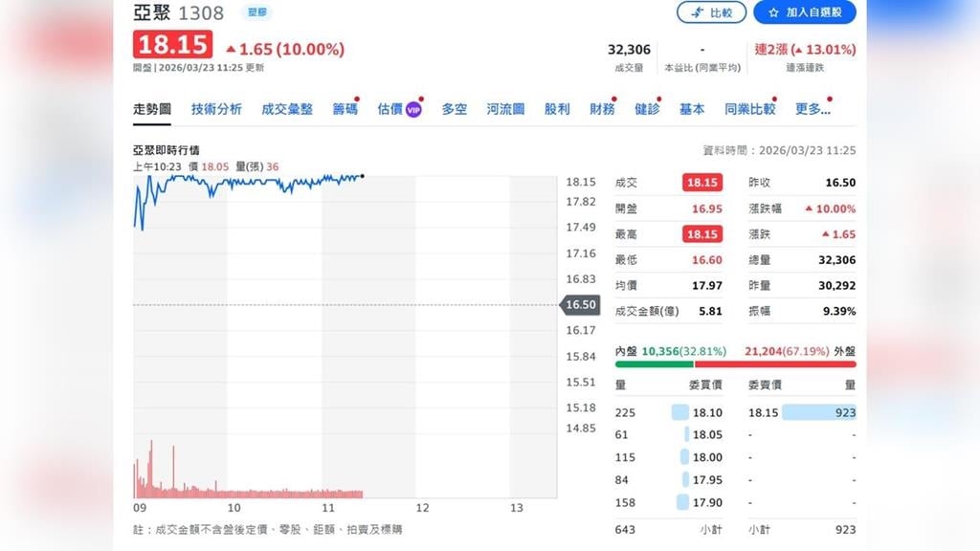Screen dimensions: 980x551
Task: Click the 18.10 best bid price
Action: tap(706, 412)
